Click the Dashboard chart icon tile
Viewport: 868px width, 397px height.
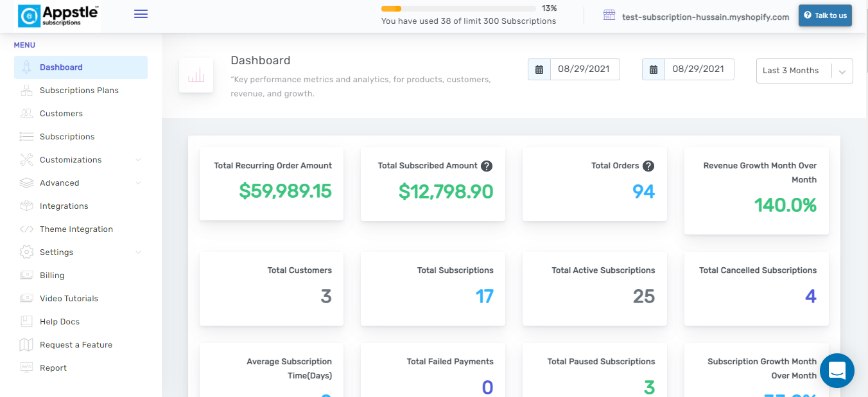point(196,75)
